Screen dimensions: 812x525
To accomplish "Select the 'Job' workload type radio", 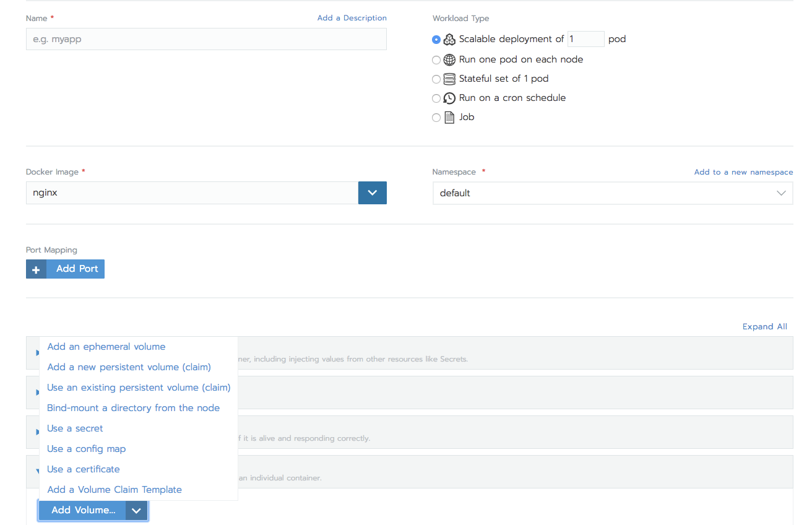I will (436, 117).
